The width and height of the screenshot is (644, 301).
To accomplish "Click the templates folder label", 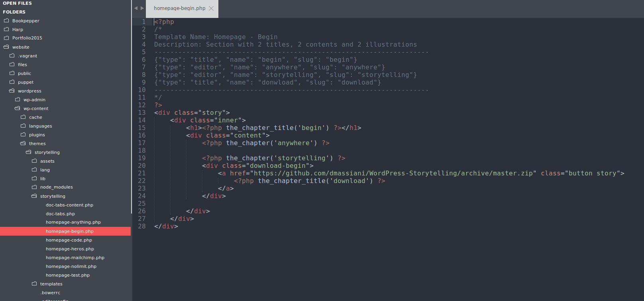I will click(51, 284).
